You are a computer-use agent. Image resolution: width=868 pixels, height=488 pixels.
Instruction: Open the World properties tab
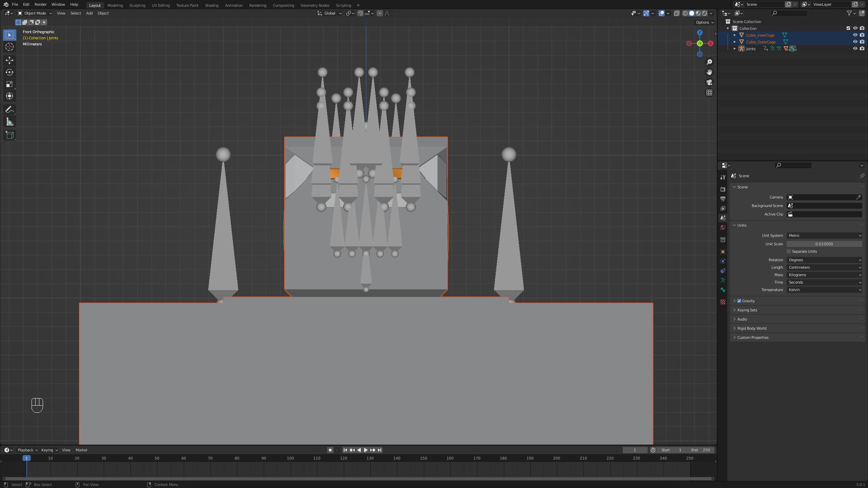tap(723, 227)
